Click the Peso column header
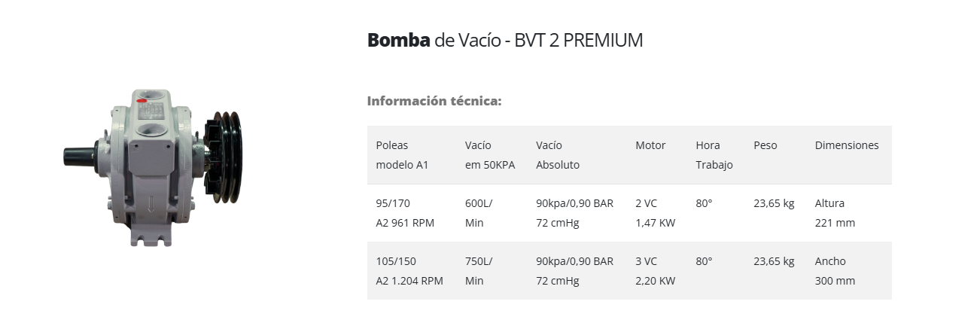980x332 pixels. click(765, 145)
